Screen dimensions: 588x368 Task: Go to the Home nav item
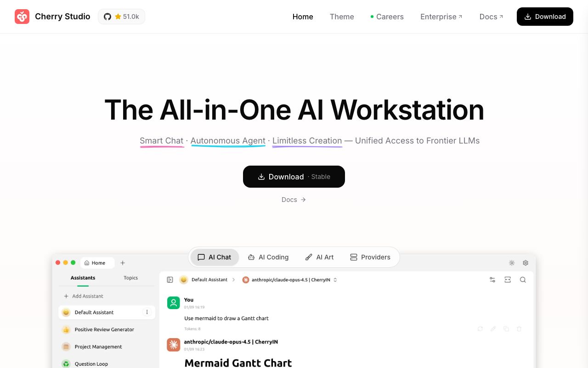(x=303, y=17)
